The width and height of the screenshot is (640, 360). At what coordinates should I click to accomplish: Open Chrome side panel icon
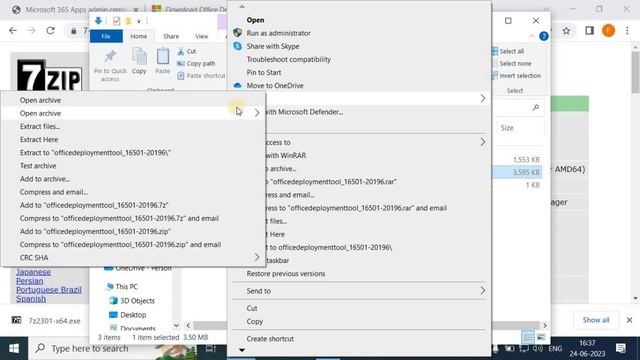click(589, 31)
